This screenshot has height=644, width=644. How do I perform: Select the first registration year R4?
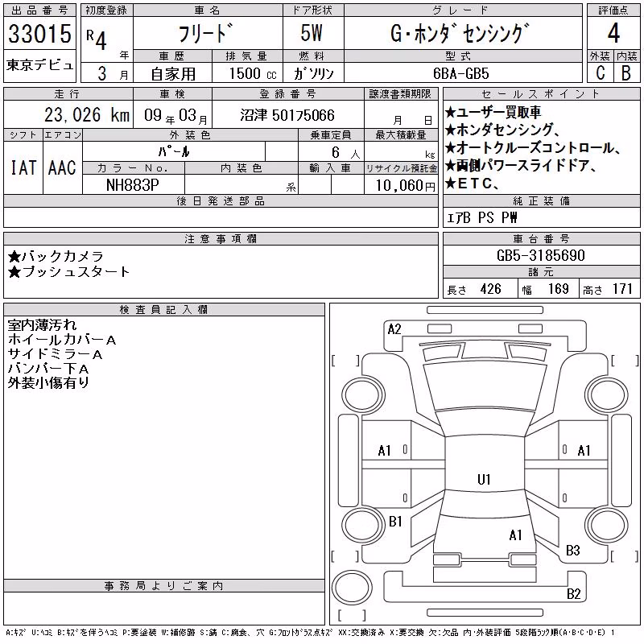click(97, 39)
